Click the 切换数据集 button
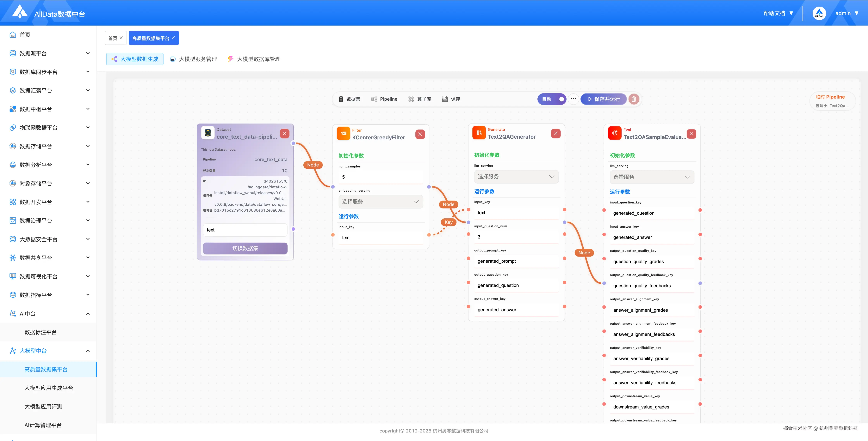Viewport: 868px width, 441px height. click(x=245, y=248)
